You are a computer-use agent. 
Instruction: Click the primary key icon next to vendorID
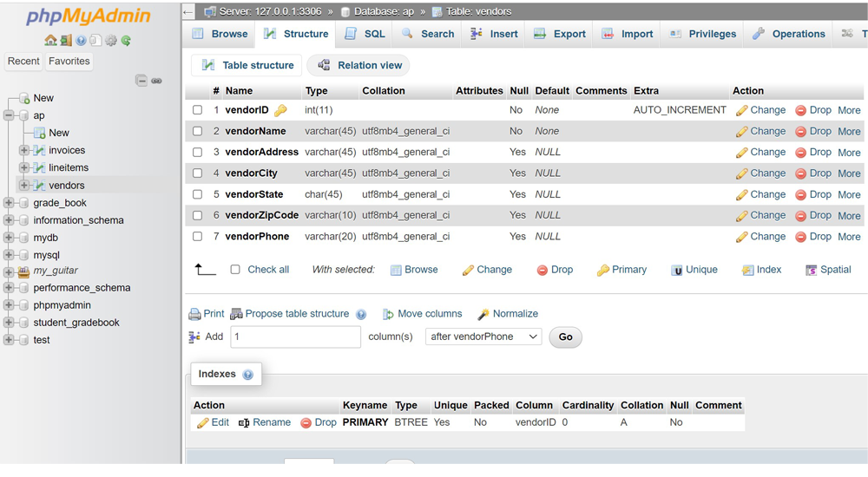(x=280, y=110)
